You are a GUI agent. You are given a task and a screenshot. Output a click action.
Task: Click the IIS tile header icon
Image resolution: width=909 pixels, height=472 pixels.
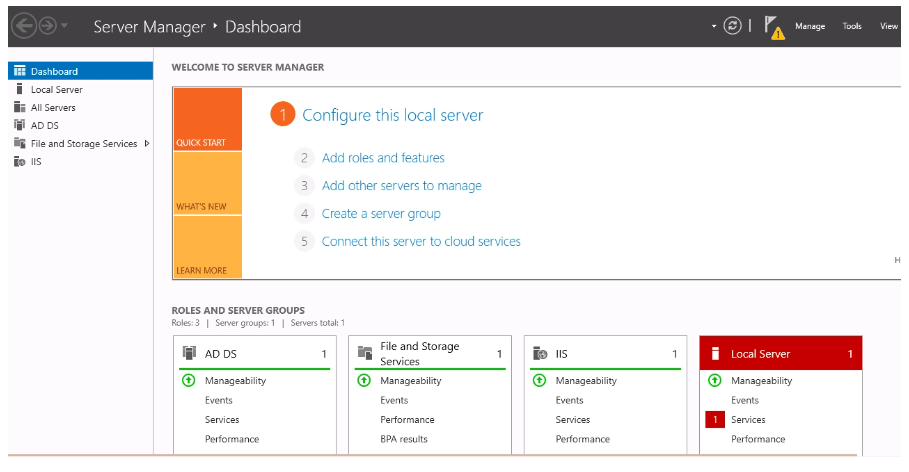540,353
